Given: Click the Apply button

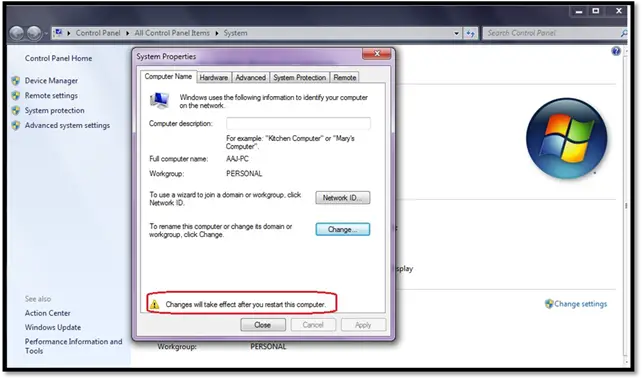Looking at the screenshot, I should tap(363, 325).
